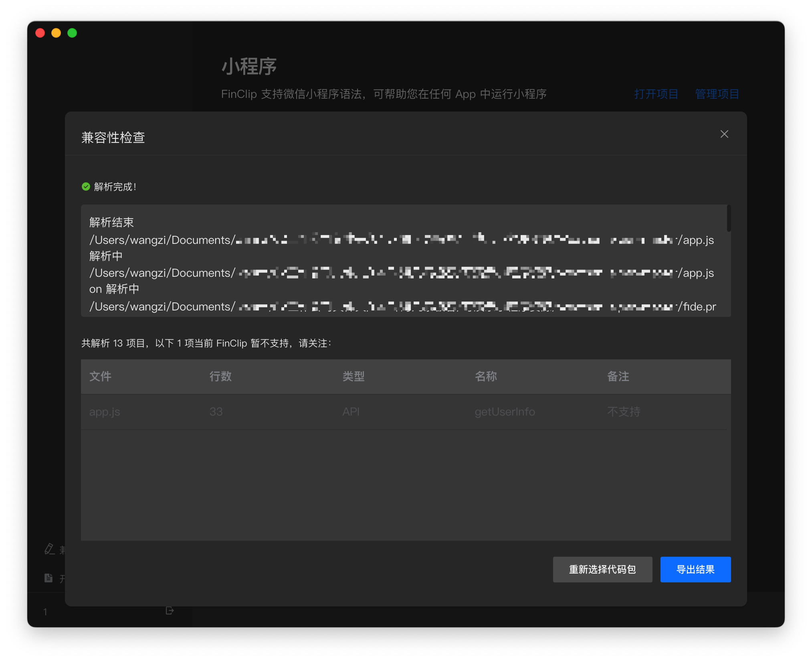Click the green fullscreen window button

point(72,33)
